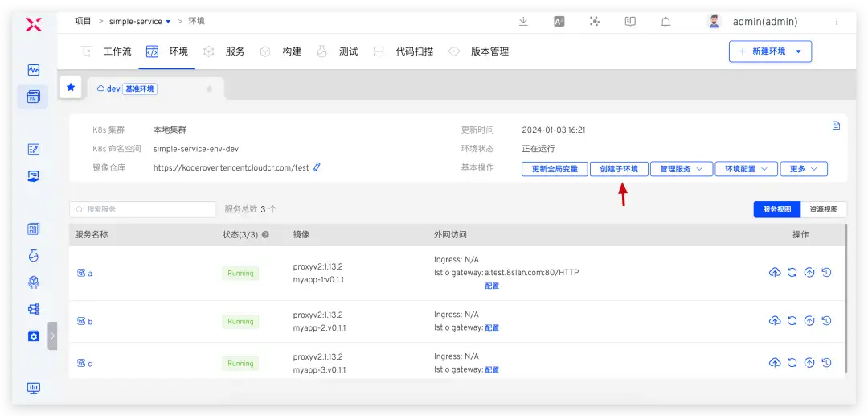Select the 环境 tab

tap(166, 51)
